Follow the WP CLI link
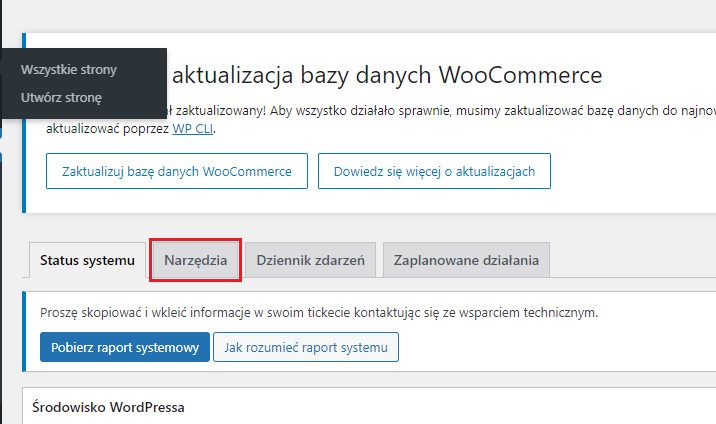The image size is (716, 424). (193, 128)
